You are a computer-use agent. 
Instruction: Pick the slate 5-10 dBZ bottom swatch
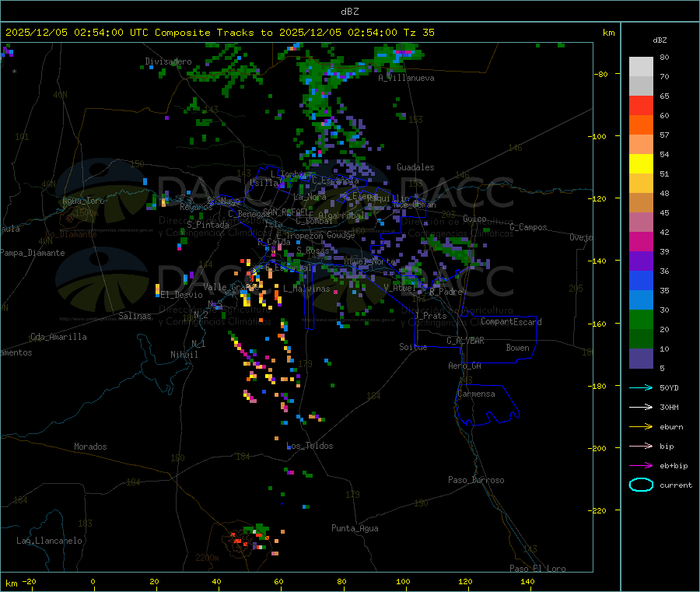pyautogui.click(x=641, y=359)
